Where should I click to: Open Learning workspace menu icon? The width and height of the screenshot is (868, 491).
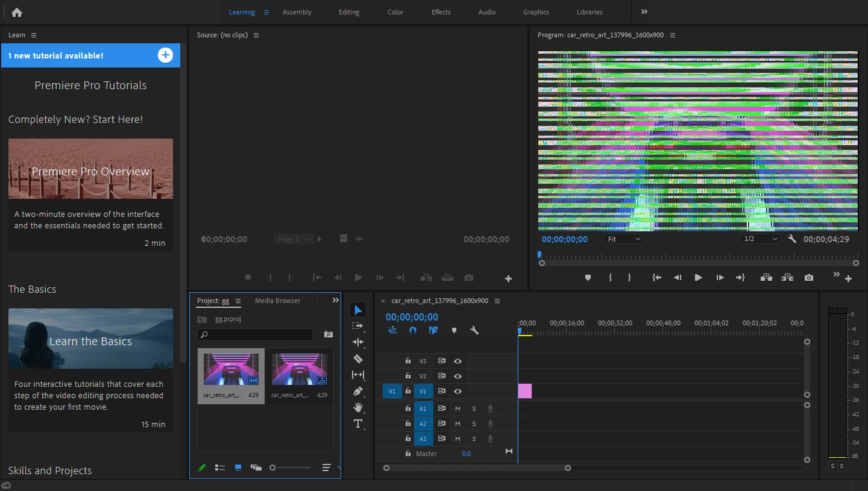coord(266,12)
